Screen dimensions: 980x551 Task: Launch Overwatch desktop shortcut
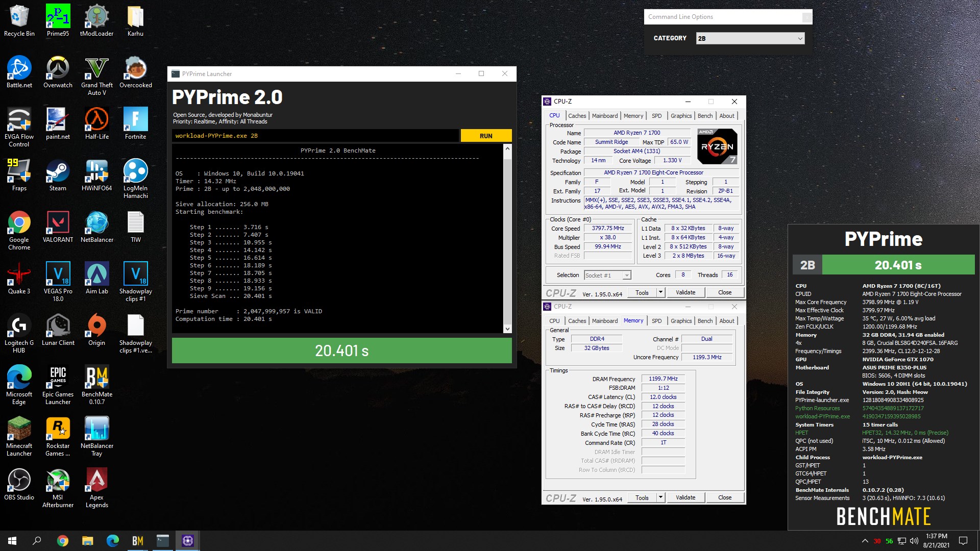click(x=58, y=72)
